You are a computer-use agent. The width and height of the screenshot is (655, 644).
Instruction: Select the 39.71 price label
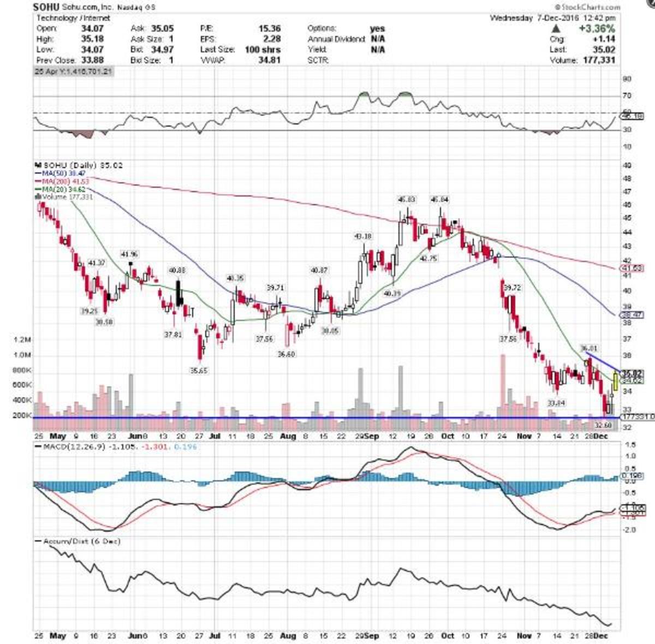(x=275, y=287)
